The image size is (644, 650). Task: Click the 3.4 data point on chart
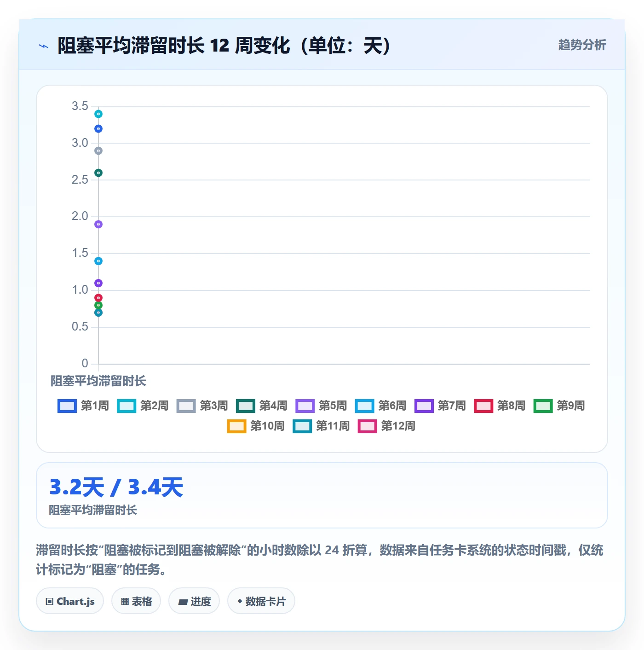(98, 114)
